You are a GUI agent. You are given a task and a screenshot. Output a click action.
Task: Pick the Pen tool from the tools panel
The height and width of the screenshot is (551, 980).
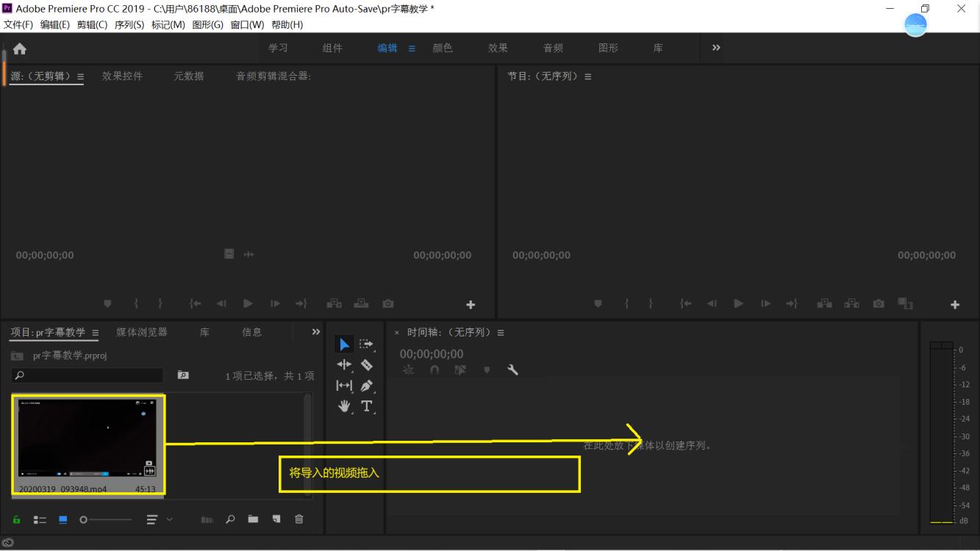[368, 384]
